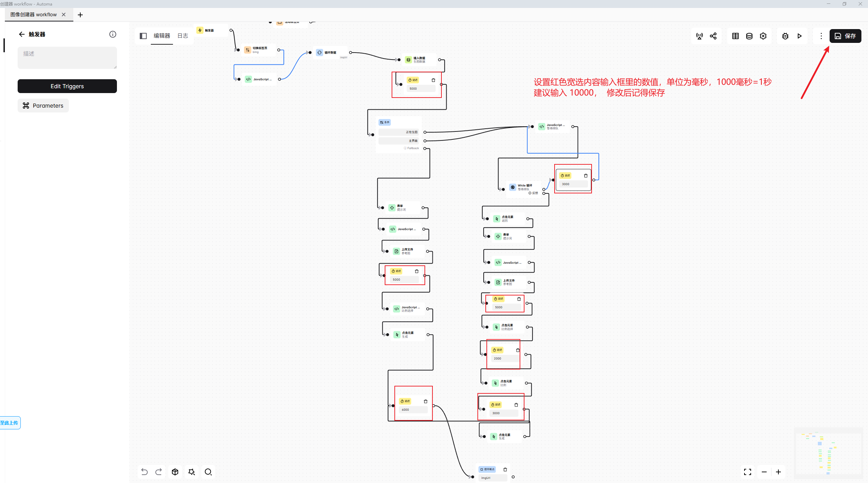This screenshot has width=868, height=483.
Task: Click the 触发器 lightning trigger block
Action: 211,30
